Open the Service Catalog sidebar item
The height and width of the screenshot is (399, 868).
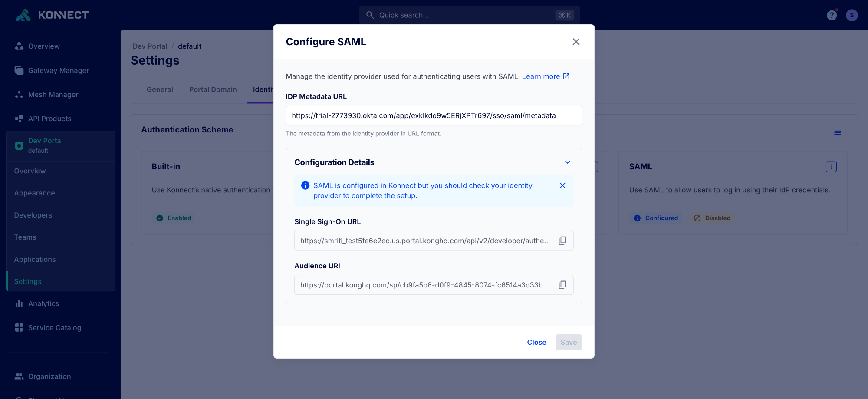pos(55,328)
